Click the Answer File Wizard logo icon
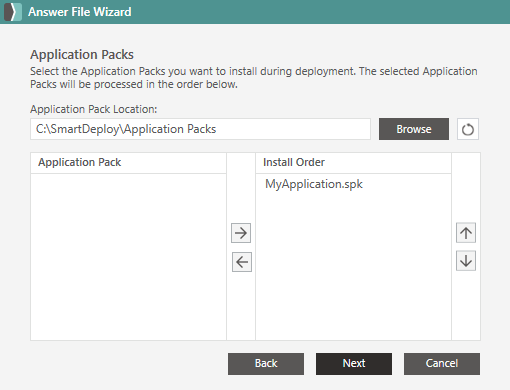Image resolution: width=510 pixels, height=390 pixels. point(13,12)
